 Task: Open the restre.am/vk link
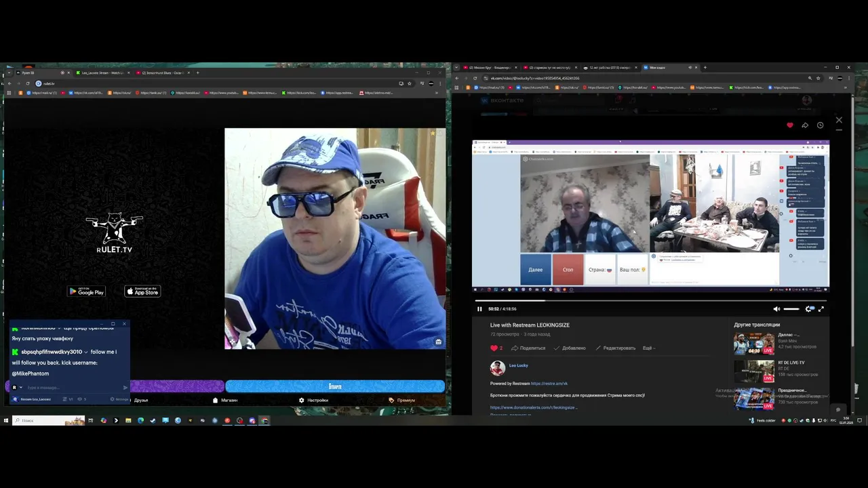[549, 384]
